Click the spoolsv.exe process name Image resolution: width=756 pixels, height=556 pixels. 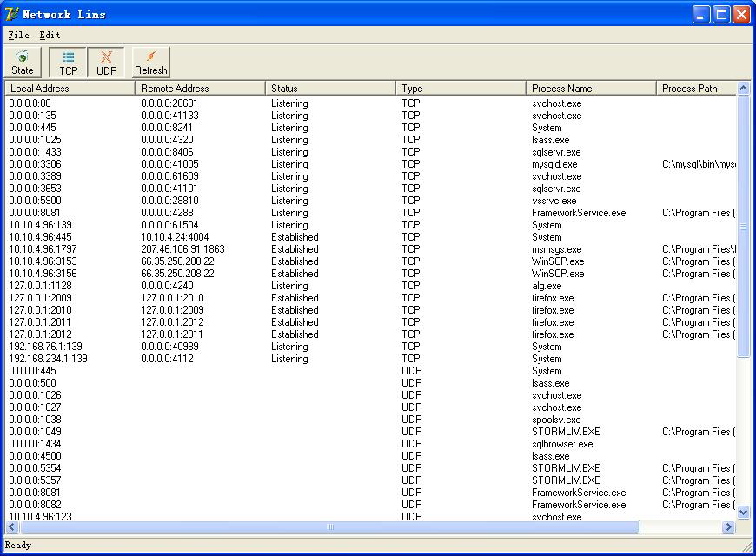tap(556, 420)
